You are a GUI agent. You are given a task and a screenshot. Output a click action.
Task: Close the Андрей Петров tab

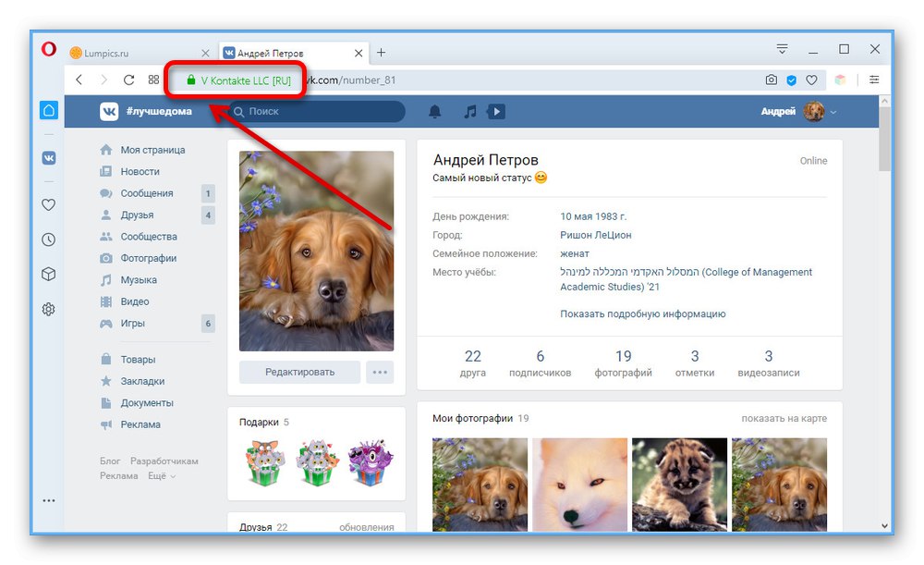point(359,53)
